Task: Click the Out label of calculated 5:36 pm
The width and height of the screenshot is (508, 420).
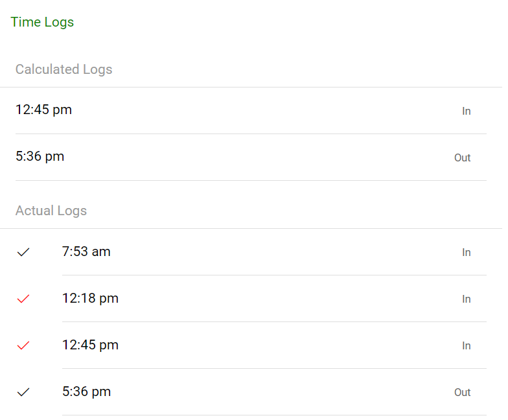Action: click(x=462, y=157)
